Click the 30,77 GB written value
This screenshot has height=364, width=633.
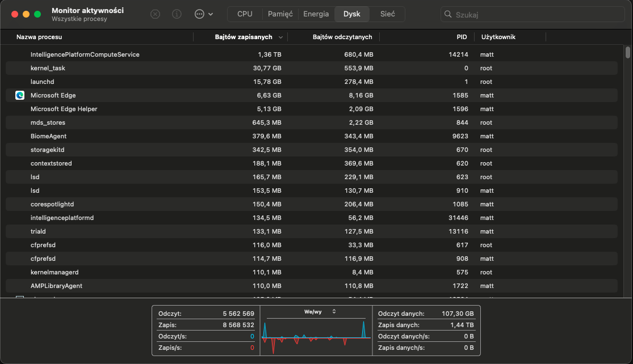(267, 68)
